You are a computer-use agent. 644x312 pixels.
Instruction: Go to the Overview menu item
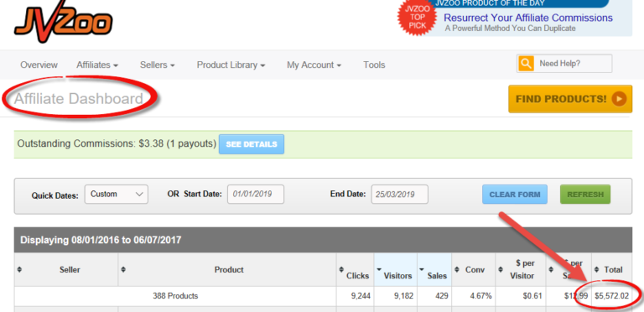pos(39,65)
